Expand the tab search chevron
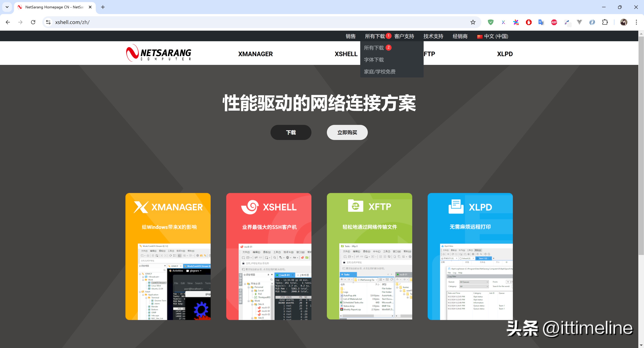The width and height of the screenshot is (644, 348). click(7, 7)
